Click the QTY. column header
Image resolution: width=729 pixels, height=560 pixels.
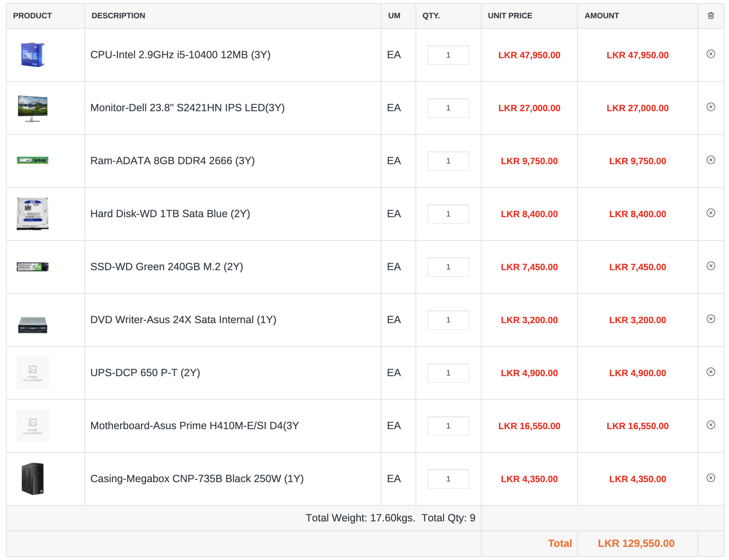click(431, 16)
